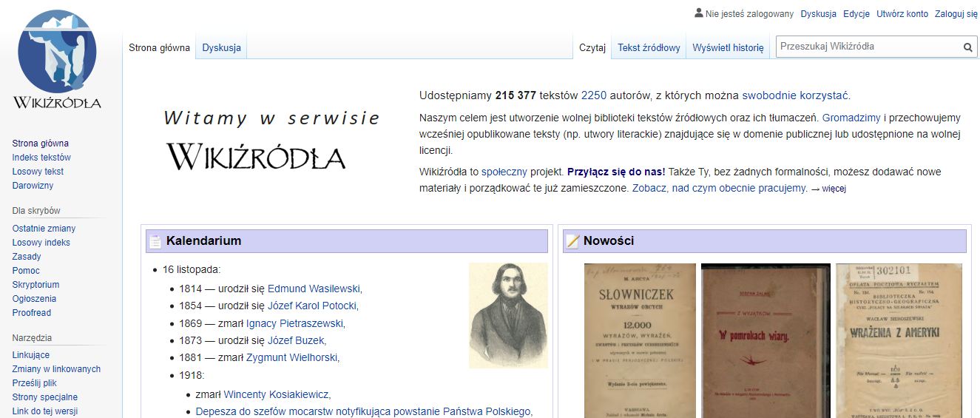Click the Gromadzimy link

[x=851, y=118]
